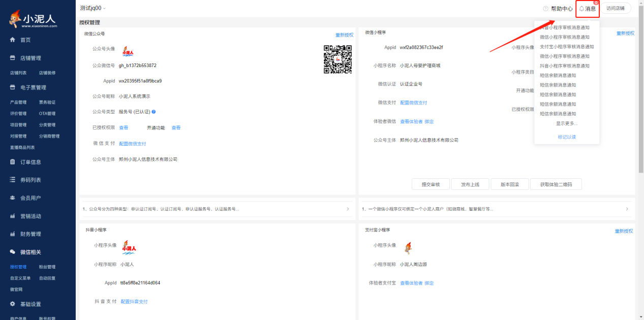Click 绑定 in the 体验者支付宝 row
This screenshot has height=320, width=644.
[x=430, y=283]
